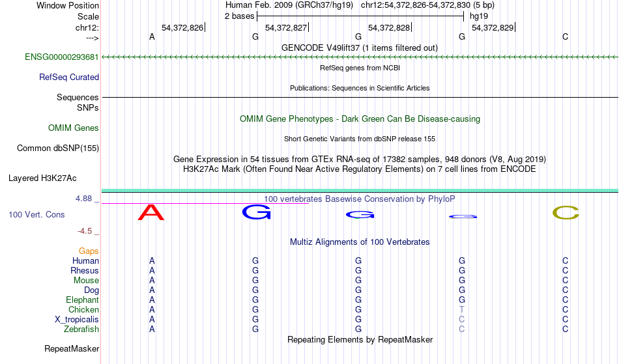Click GENCODE V49lift37 track title
This screenshot has height=364, width=619.
pyautogui.click(x=360, y=48)
